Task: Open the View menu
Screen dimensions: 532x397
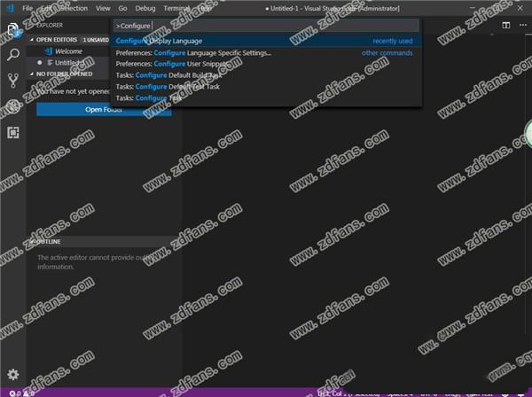Action: [x=103, y=8]
